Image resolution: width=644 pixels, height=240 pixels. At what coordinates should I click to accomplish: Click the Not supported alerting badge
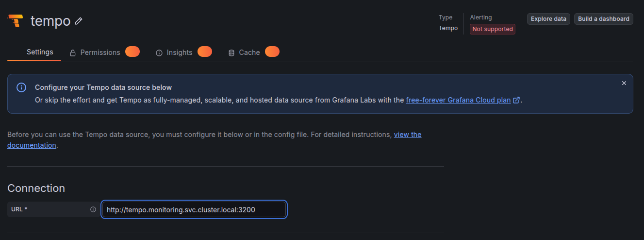(x=493, y=29)
